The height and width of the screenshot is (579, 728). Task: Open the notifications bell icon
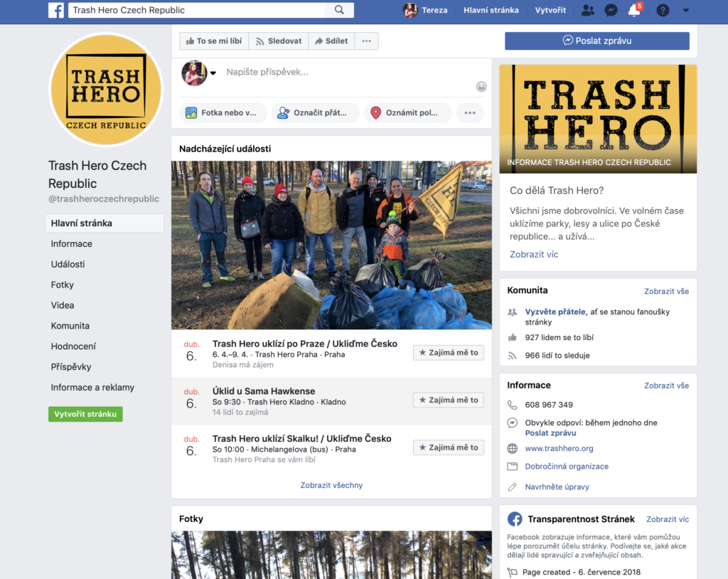click(x=634, y=10)
